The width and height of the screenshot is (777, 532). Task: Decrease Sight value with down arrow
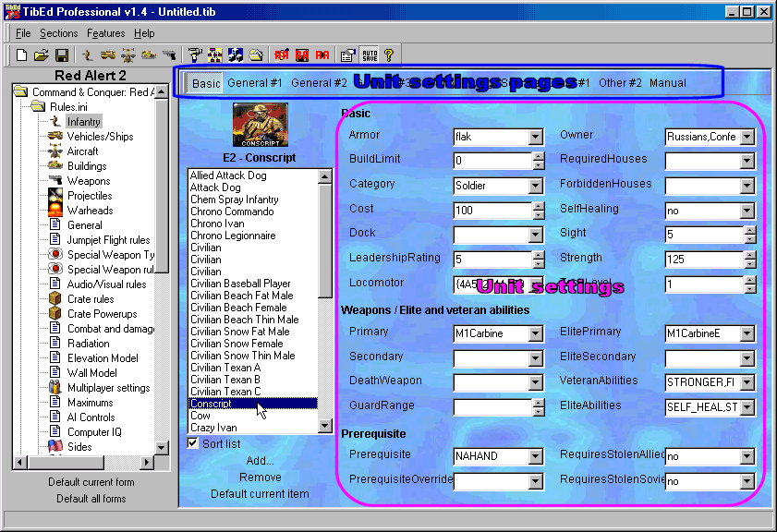click(750, 239)
